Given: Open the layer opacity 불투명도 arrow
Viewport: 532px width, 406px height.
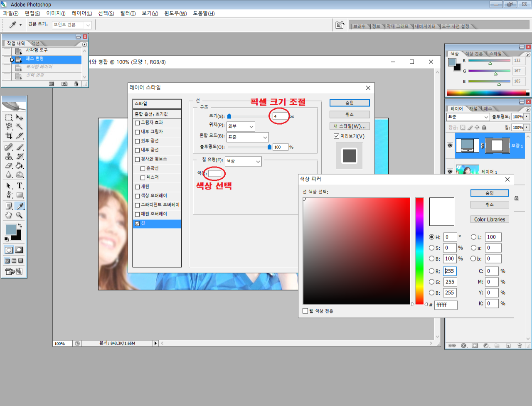Looking at the screenshot, I should (x=527, y=117).
